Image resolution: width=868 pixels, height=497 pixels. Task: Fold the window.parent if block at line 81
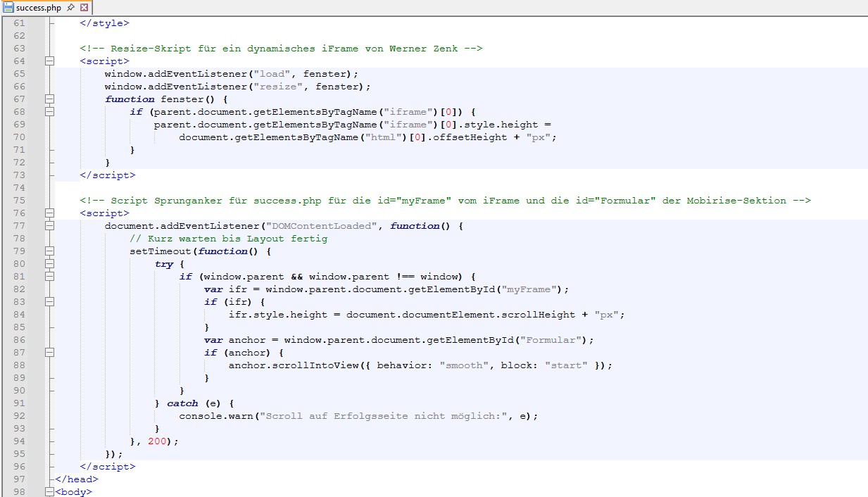[50, 277]
